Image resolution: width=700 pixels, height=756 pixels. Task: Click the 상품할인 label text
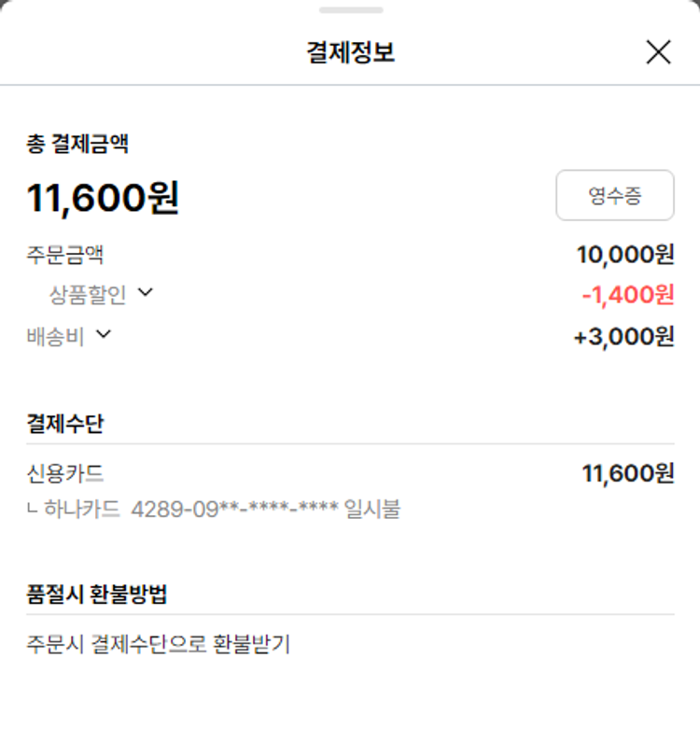click(88, 295)
